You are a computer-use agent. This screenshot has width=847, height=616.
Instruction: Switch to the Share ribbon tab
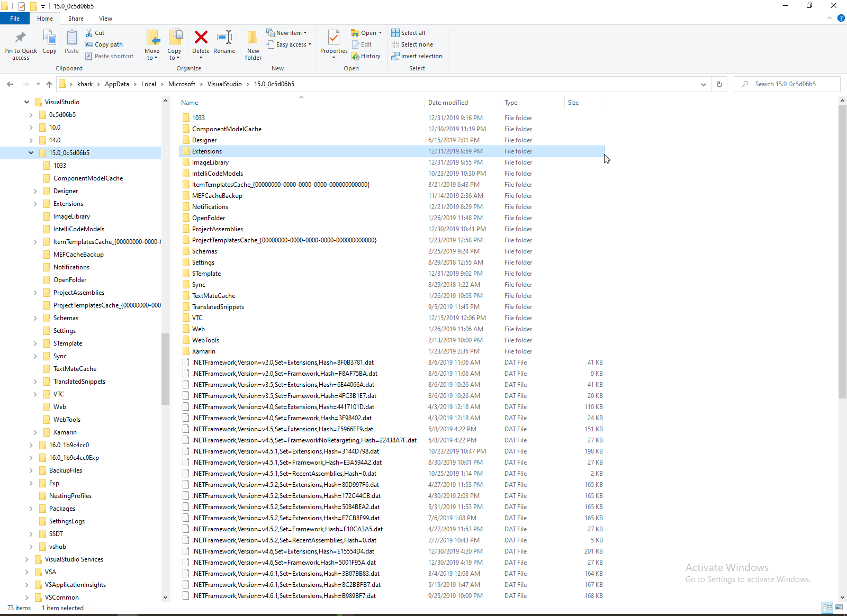(76, 19)
